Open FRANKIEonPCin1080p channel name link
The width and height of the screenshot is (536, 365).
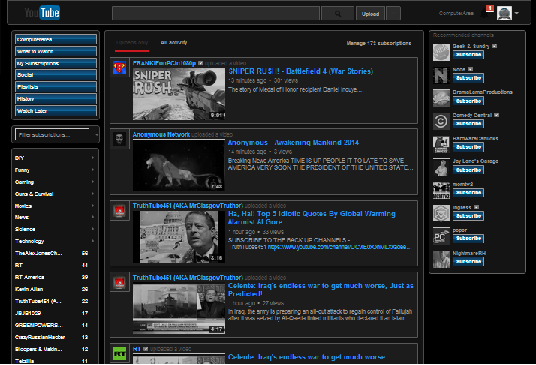(164, 63)
